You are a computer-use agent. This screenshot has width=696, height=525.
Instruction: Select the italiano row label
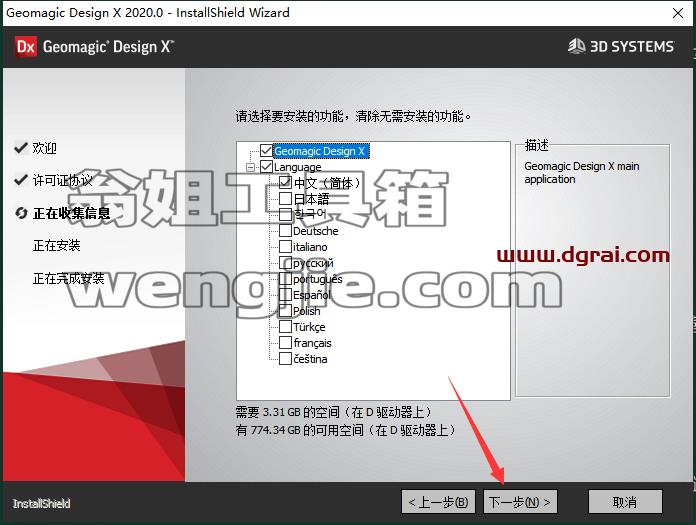(310, 247)
